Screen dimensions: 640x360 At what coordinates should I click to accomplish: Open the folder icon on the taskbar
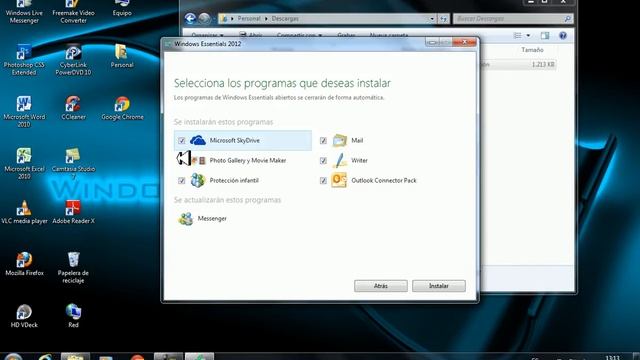75,356
